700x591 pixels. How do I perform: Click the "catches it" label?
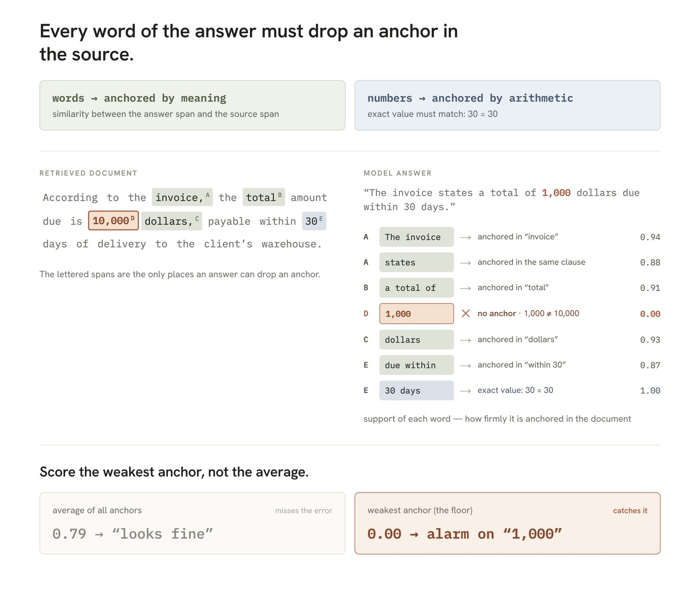[630, 511]
